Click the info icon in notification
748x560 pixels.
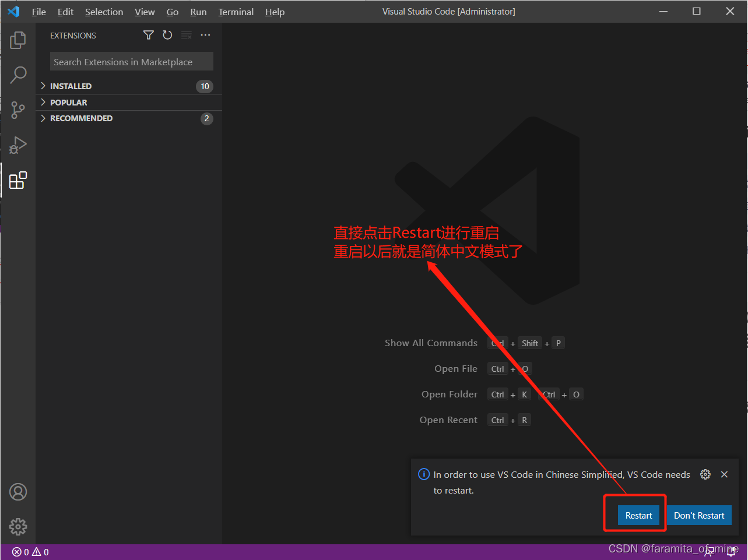point(424,474)
